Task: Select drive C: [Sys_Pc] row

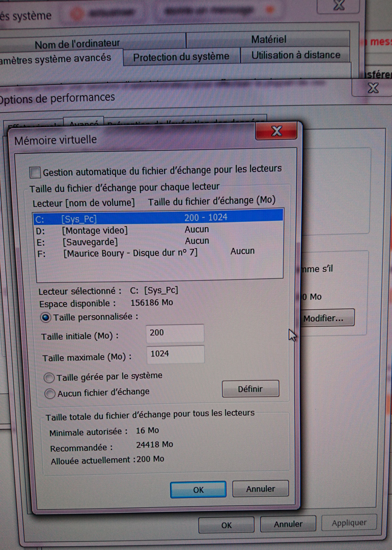Action: [158, 218]
